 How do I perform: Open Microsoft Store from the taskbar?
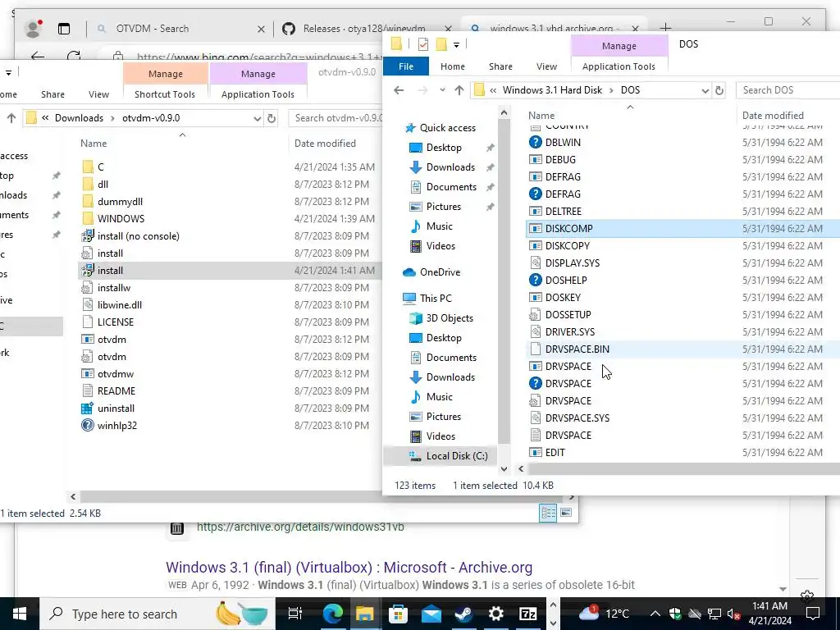[398, 614]
